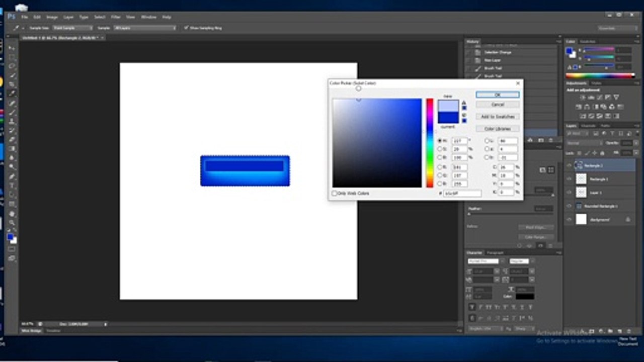Screen dimensions: 644x362
Task: Click inside the color saturation field
Action: [377, 143]
